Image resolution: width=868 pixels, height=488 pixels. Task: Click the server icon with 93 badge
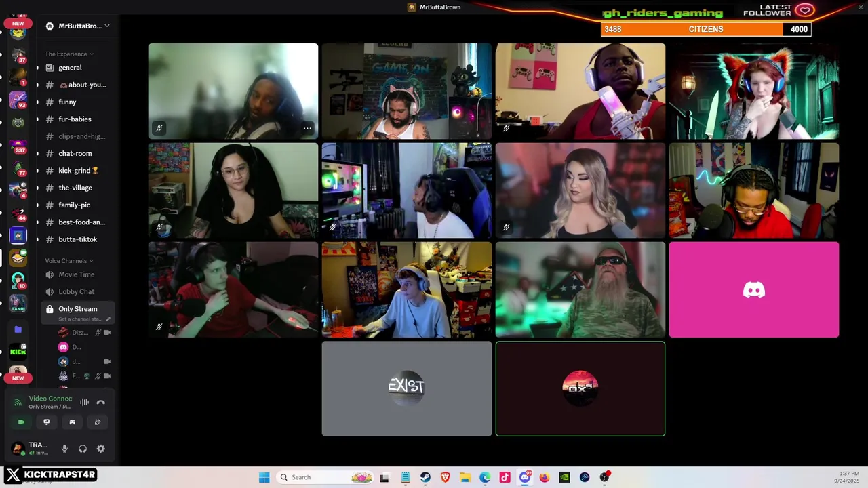(x=18, y=100)
